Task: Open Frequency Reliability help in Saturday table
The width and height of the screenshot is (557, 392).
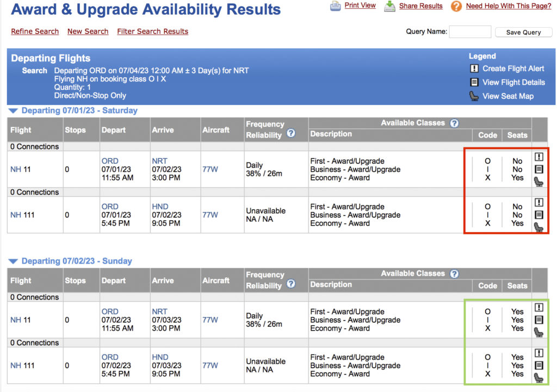Action: tap(291, 133)
